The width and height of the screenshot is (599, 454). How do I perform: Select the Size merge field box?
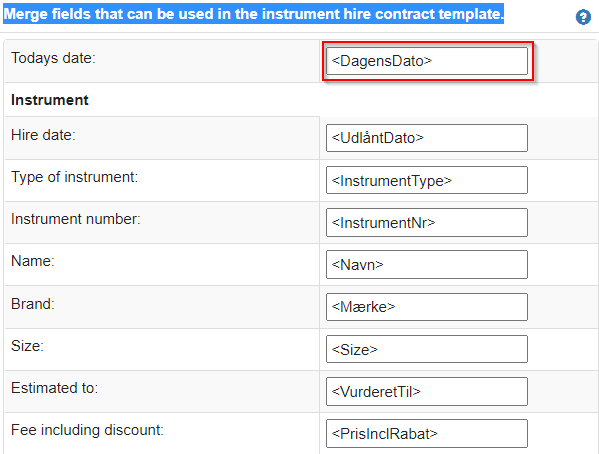(x=427, y=349)
